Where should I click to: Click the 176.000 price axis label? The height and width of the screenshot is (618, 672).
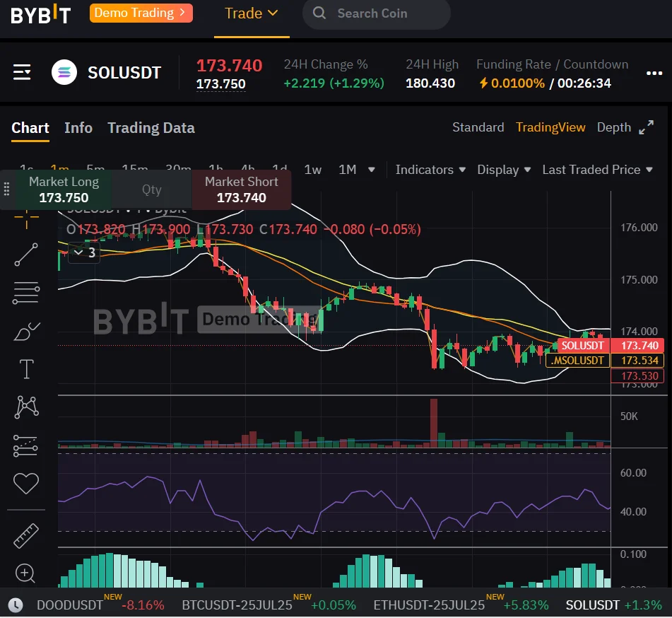(x=639, y=227)
